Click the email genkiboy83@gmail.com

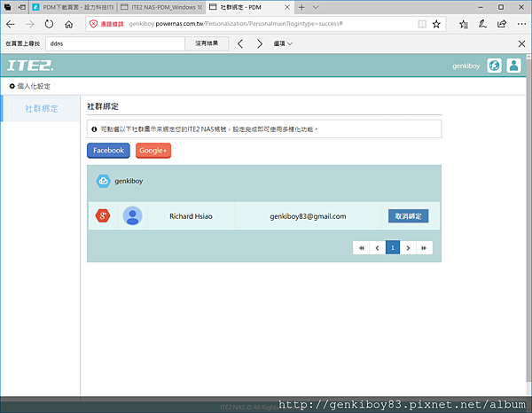pyautogui.click(x=308, y=216)
